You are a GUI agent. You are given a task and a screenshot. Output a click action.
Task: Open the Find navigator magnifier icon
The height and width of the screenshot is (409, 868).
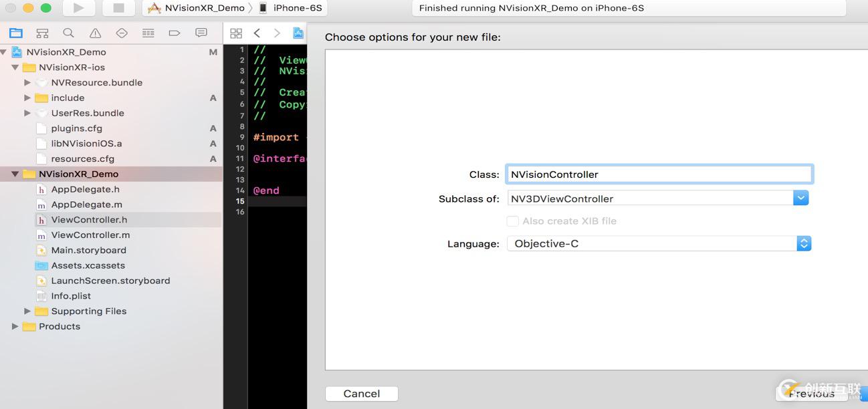click(x=68, y=33)
